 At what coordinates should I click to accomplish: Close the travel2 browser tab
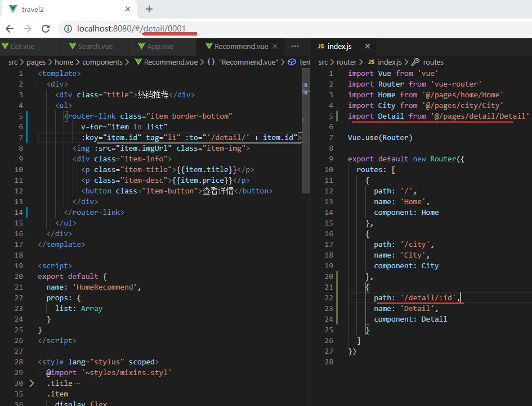click(128, 9)
